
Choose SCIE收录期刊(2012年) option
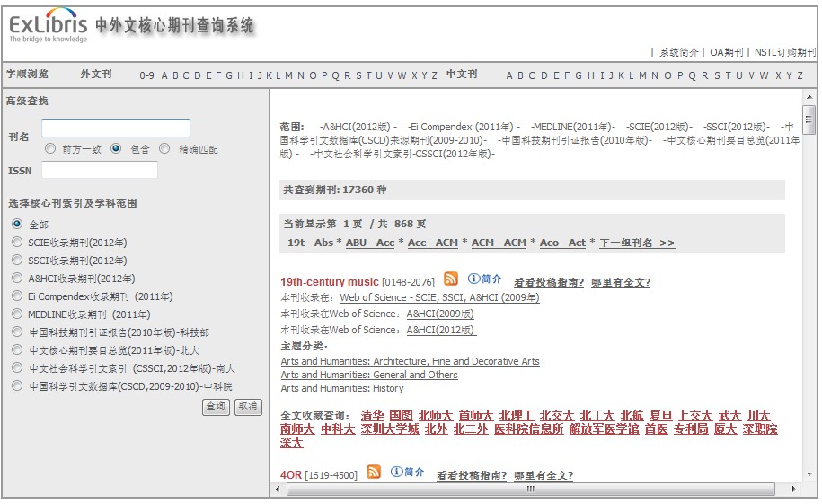(17, 243)
